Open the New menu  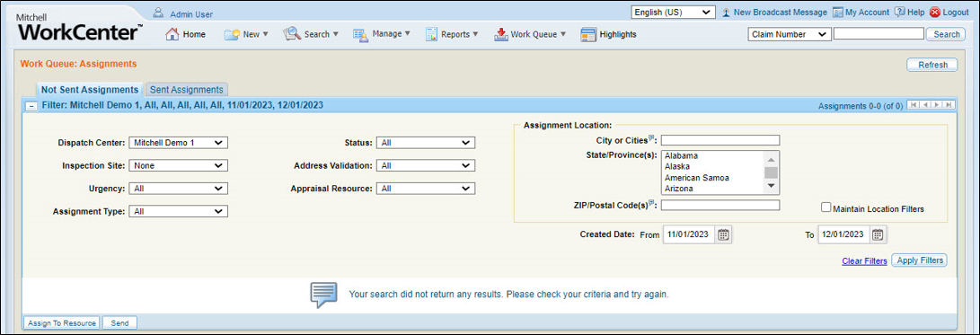[x=246, y=34]
